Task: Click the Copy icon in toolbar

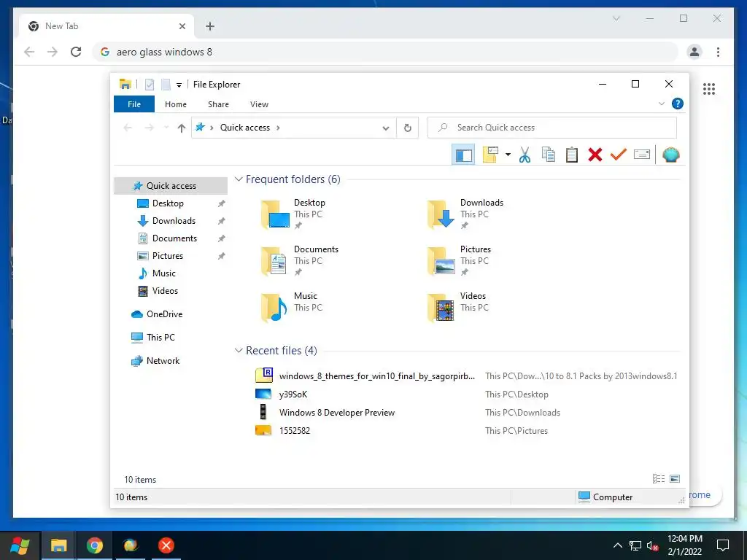Action: click(549, 155)
